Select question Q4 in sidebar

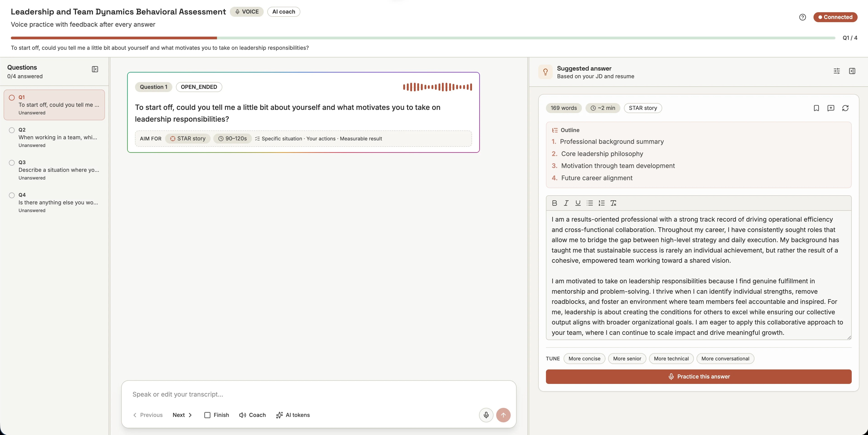tap(54, 203)
